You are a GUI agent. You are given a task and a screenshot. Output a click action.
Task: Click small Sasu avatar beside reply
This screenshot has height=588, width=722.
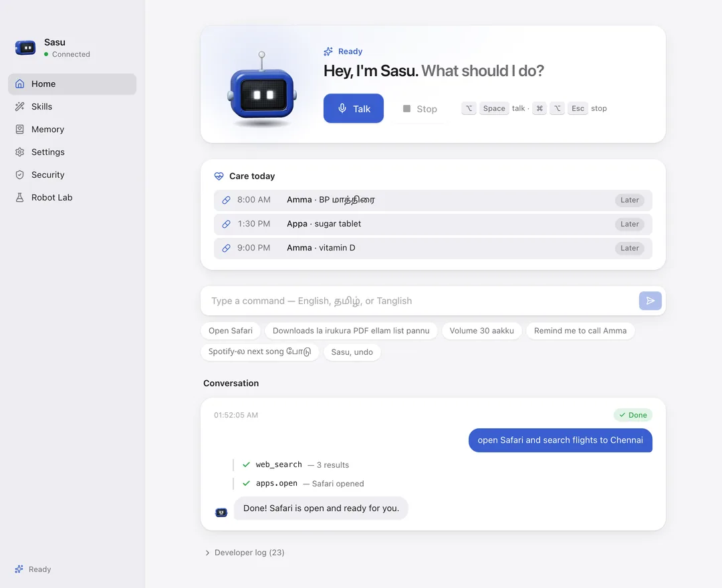tap(221, 512)
